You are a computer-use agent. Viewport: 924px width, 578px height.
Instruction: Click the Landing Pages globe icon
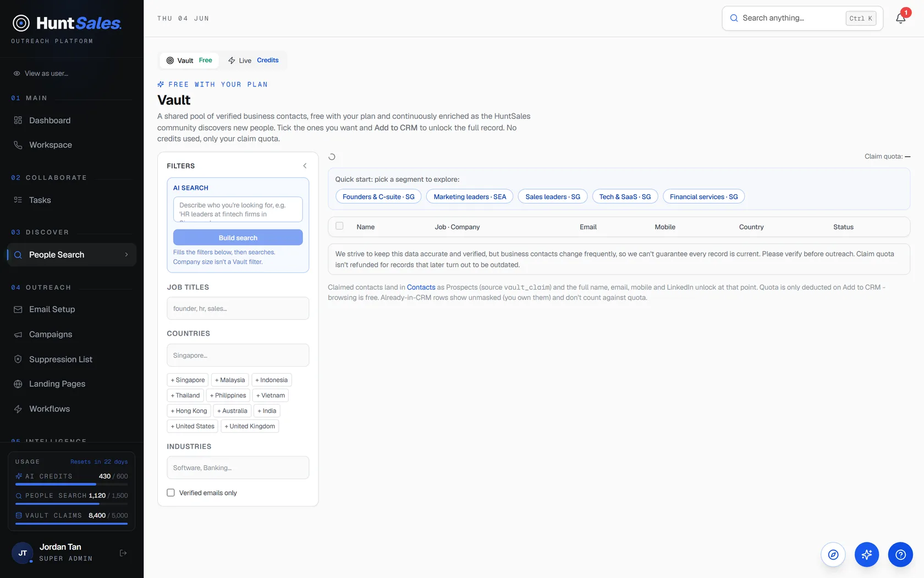pyautogui.click(x=18, y=384)
